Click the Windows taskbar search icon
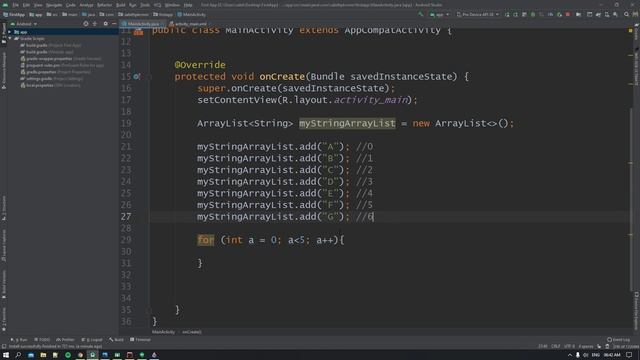The height and width of the screenshot is (360, 640). pos(18,355)
